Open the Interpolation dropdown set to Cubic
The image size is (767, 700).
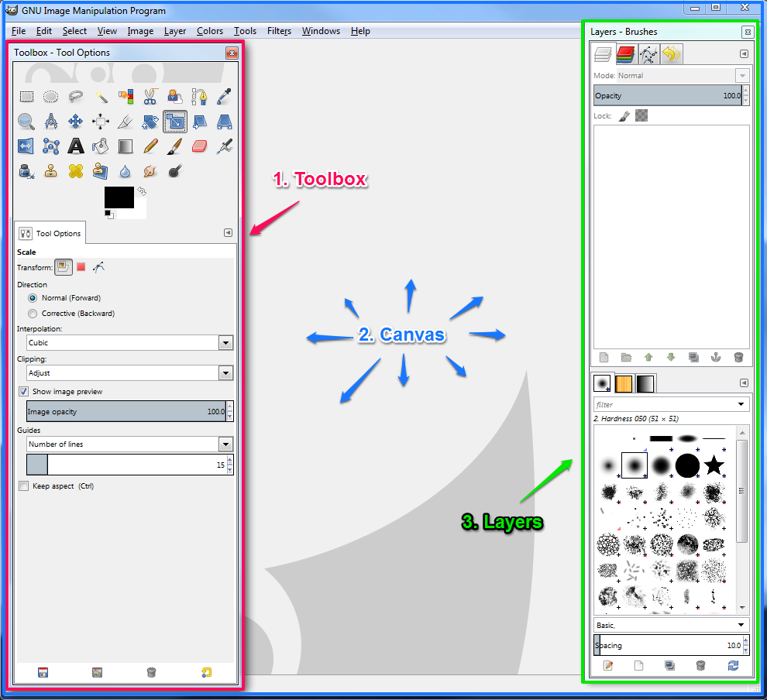[x=226, y=341]
